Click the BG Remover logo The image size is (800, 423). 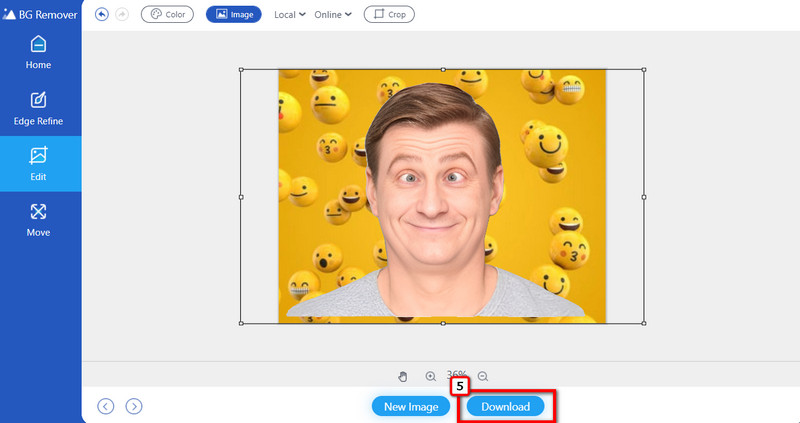40,14
